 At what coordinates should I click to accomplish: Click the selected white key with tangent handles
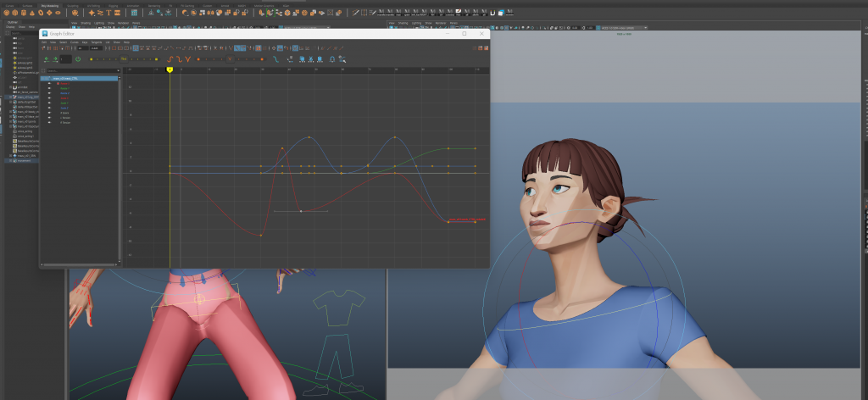(x=301, y=211)
